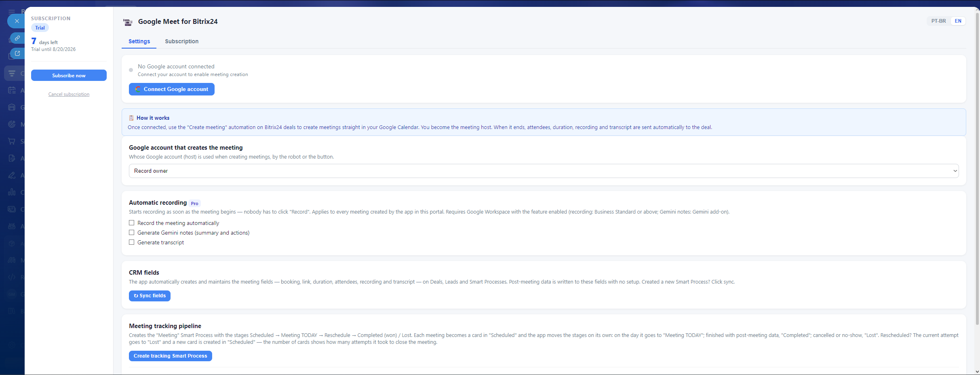
Task: Click the storefront icon in the sidebar
Action: [x=12, y=107]
